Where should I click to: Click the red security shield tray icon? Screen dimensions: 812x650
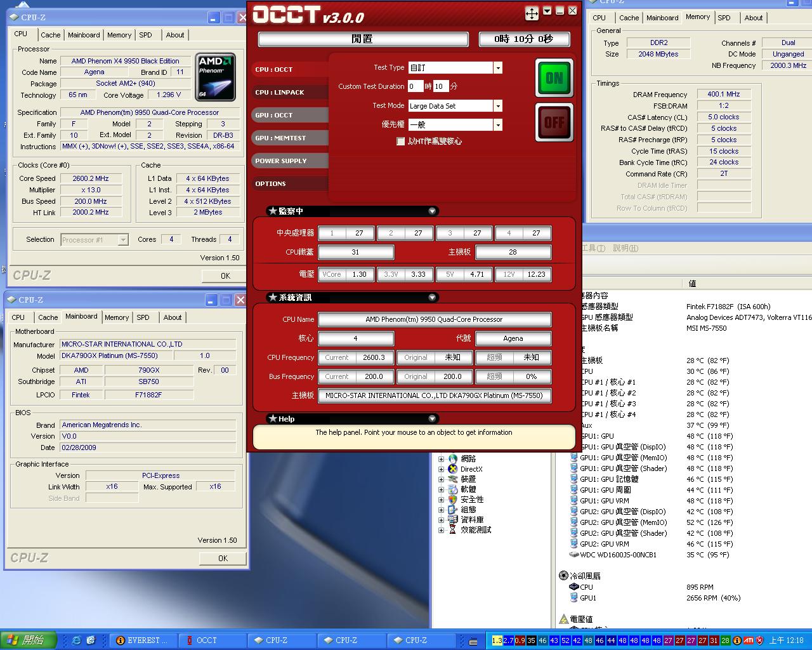[x=759, y=640]
